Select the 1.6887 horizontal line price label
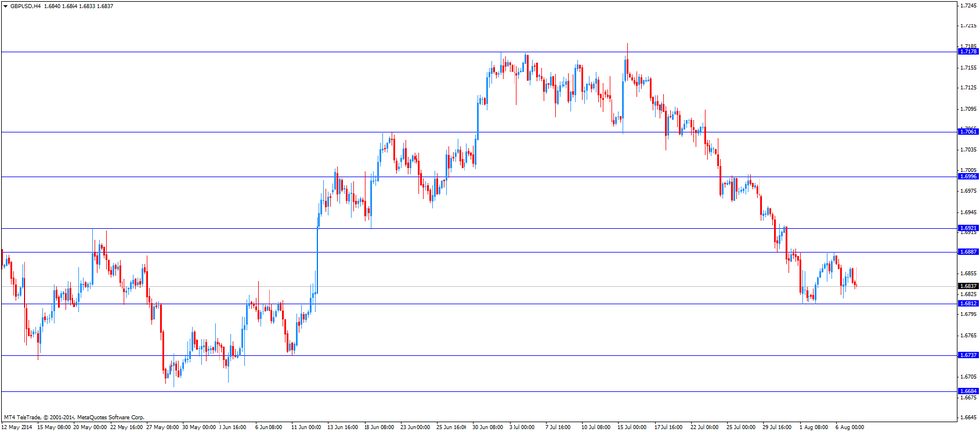Screen dimensions: 980x432 click(967, 252)
